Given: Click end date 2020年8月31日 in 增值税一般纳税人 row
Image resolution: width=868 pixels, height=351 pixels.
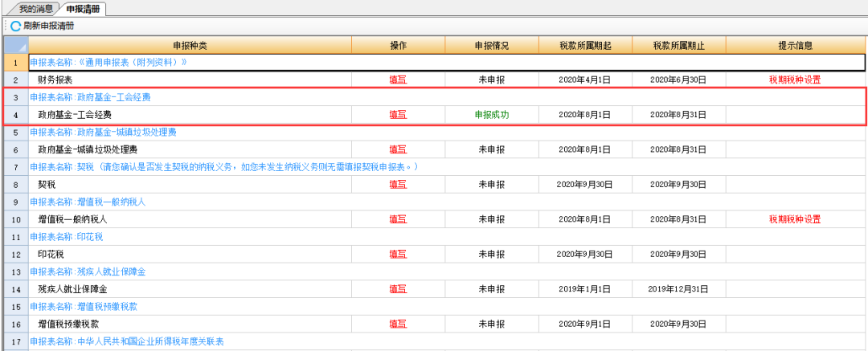Looking at the screenshot, I should (x=678, y=220).
